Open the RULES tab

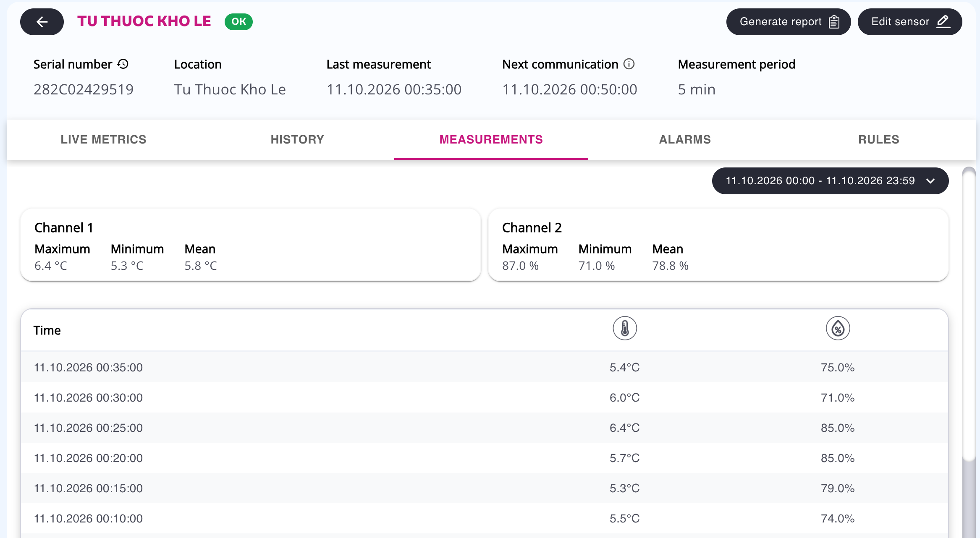coord(879,139)
